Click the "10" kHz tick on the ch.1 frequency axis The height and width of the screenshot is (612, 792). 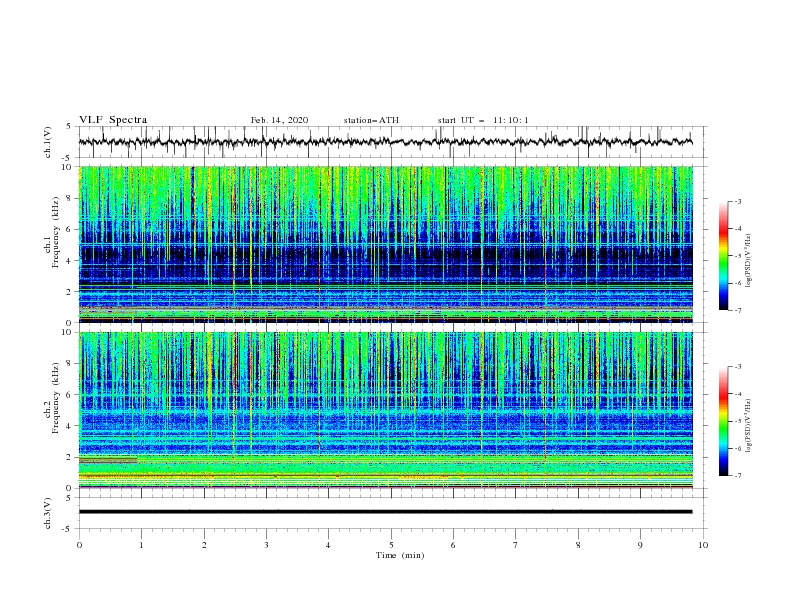[x=69, y=167]
